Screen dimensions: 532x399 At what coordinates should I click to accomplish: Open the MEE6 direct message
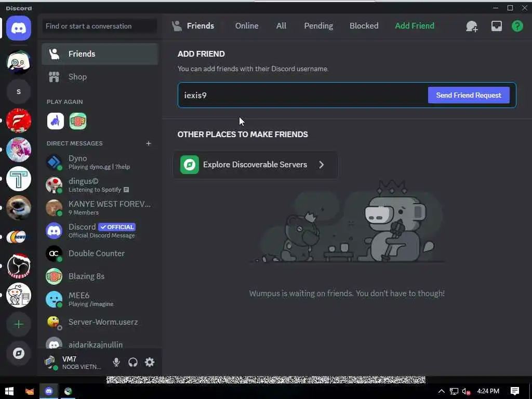pyautogui.click(x=100, y=299)
